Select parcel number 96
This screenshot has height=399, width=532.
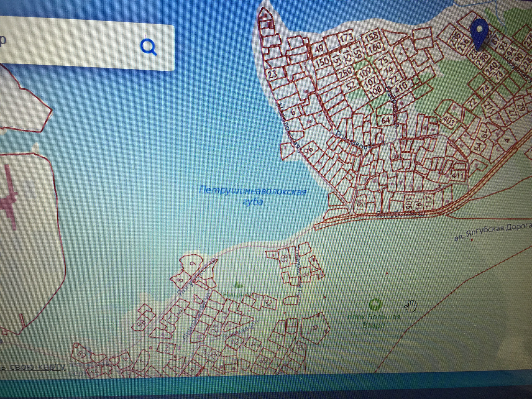[309, 150]
